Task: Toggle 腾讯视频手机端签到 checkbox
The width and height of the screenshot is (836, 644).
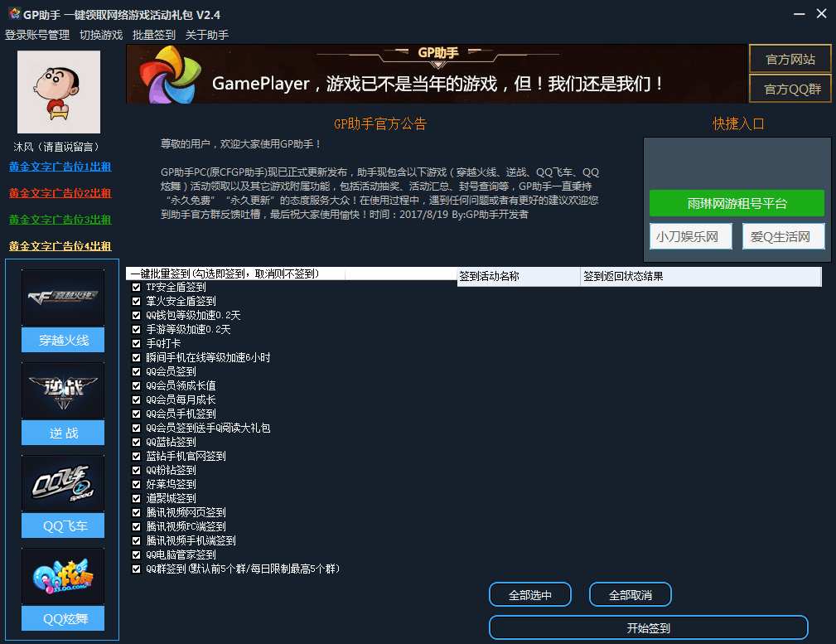Action: (137, 541)
